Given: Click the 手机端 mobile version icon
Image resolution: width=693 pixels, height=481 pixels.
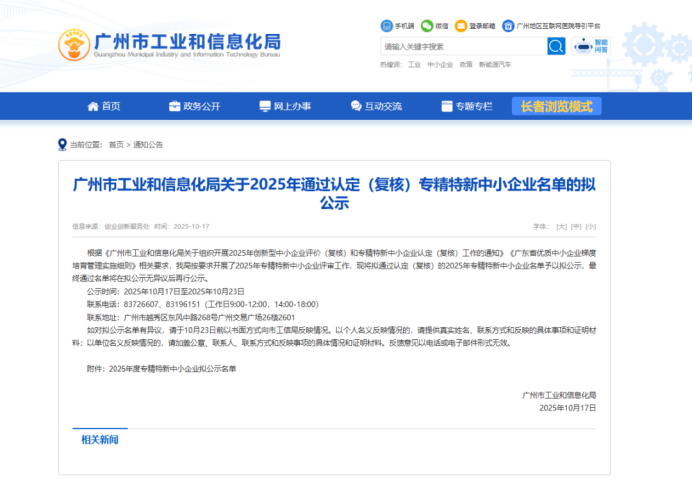Looking at the screenshot, I should pos(386,25).
